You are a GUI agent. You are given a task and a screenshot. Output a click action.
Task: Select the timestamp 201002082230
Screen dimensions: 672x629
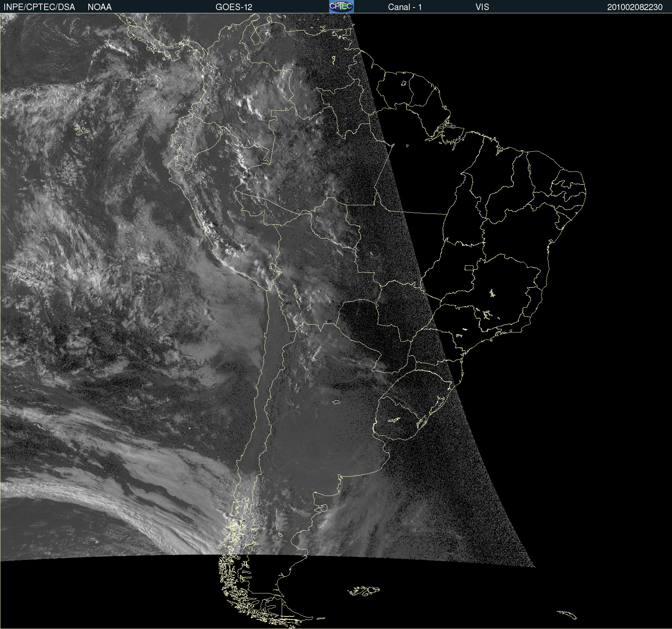(x=635, y=7)
